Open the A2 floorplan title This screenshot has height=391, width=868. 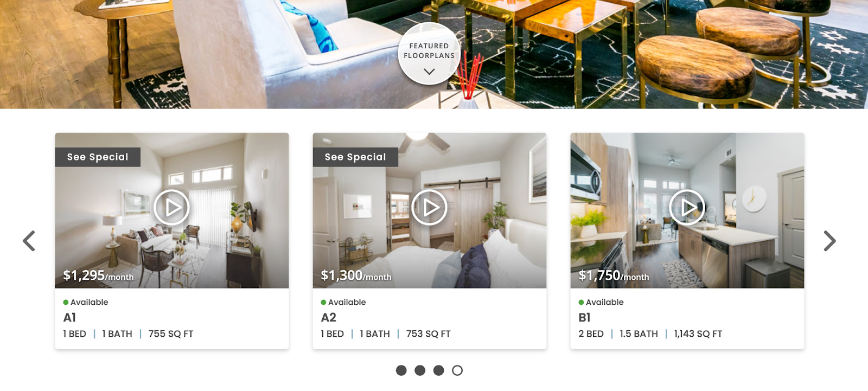point(328,317)
